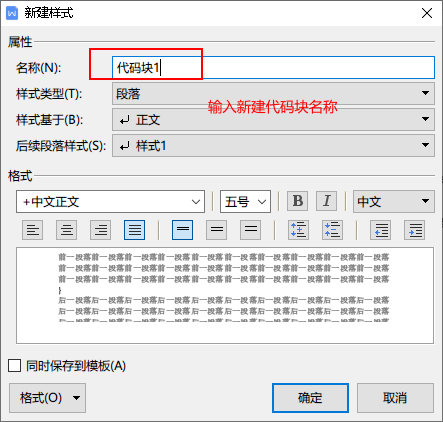This screenshot has height=422, width=443.
Task: Open the 样式基于 dropdown showing 正文
Action: click(273, 119)
